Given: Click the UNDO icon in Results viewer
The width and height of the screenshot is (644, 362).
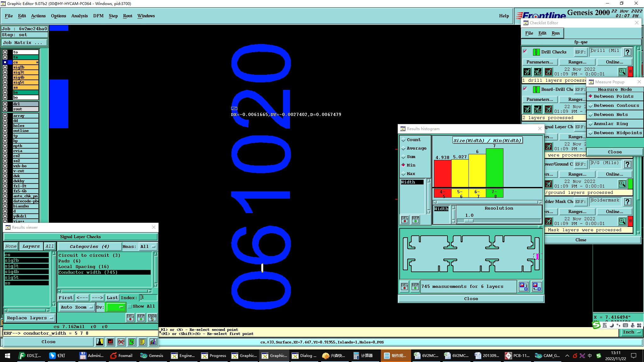Looking at the screenshot, I should coord(152,318).
